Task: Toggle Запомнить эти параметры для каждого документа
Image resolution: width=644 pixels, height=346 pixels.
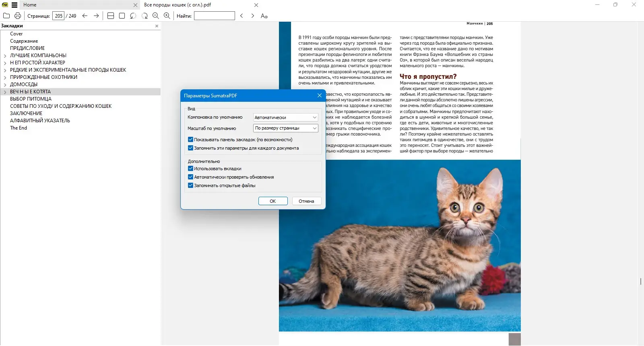Action: pos(191,148)
